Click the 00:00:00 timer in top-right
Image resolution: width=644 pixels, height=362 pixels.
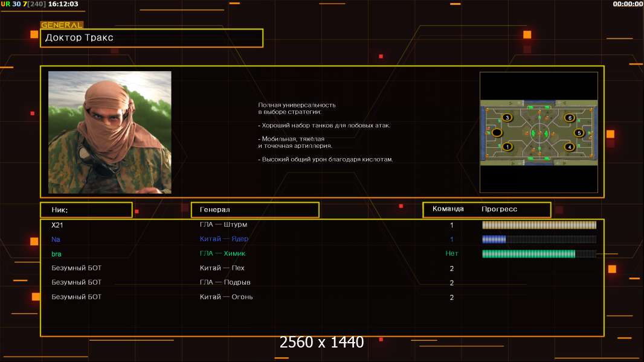pos(628,4)
